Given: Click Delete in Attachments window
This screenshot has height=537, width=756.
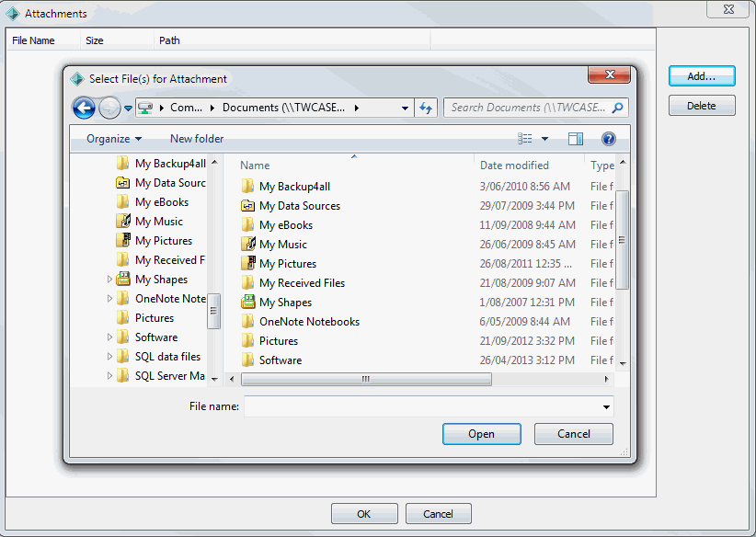Looking at the screenshot, I should (x=702, y=106).
